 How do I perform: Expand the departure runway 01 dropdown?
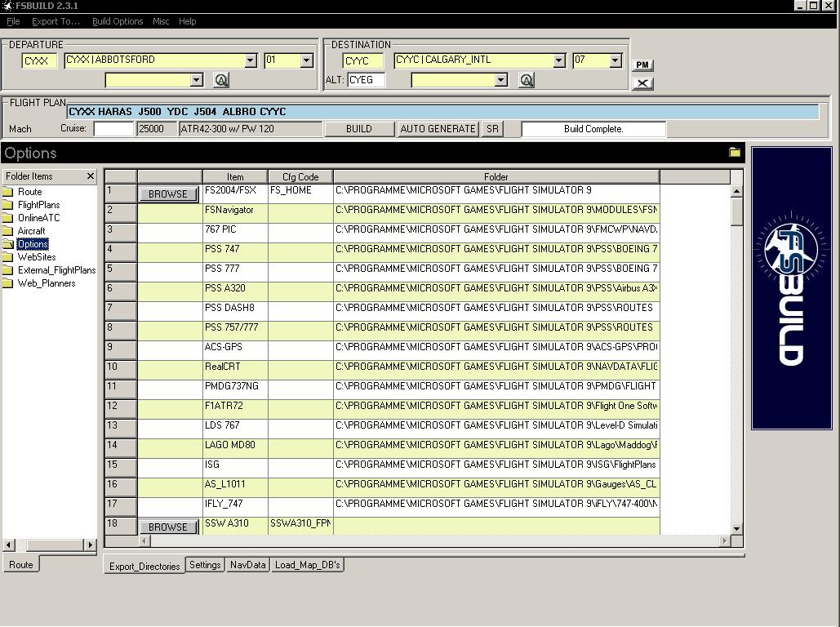[x=306, y=60]
